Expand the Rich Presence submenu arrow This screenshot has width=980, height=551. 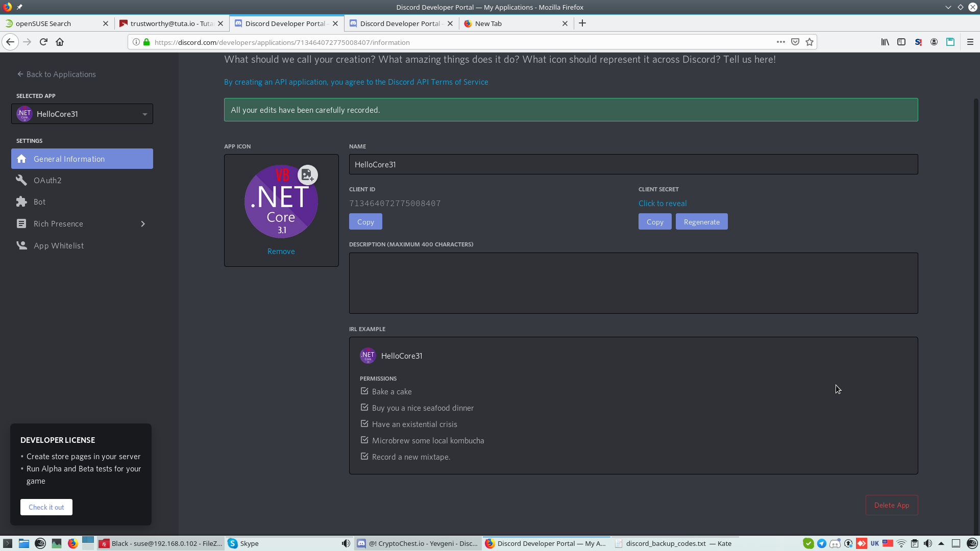point(143,224)
